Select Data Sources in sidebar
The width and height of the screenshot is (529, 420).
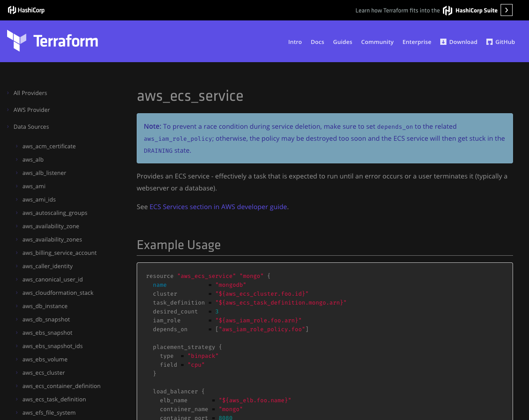[31, 127]
